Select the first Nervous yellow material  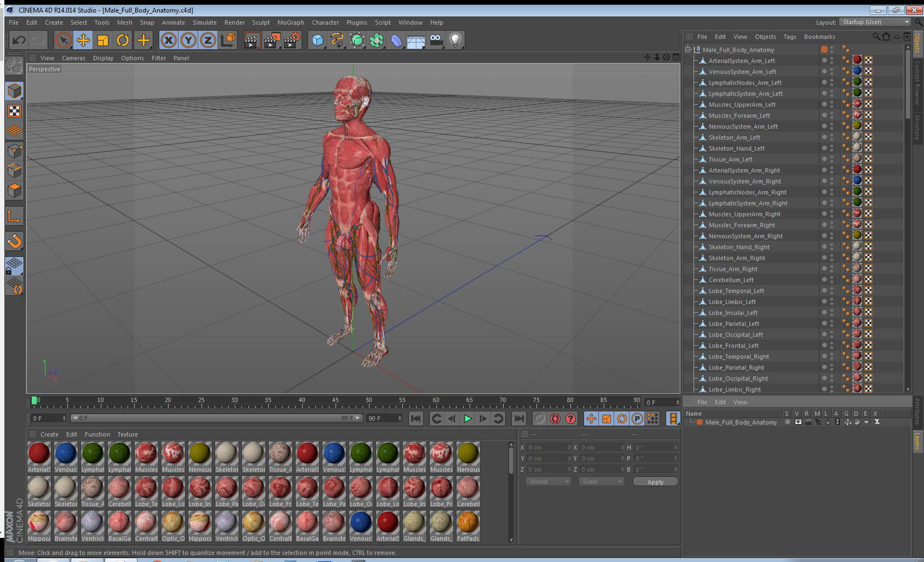pyautogui.click(x=200, y=457)
